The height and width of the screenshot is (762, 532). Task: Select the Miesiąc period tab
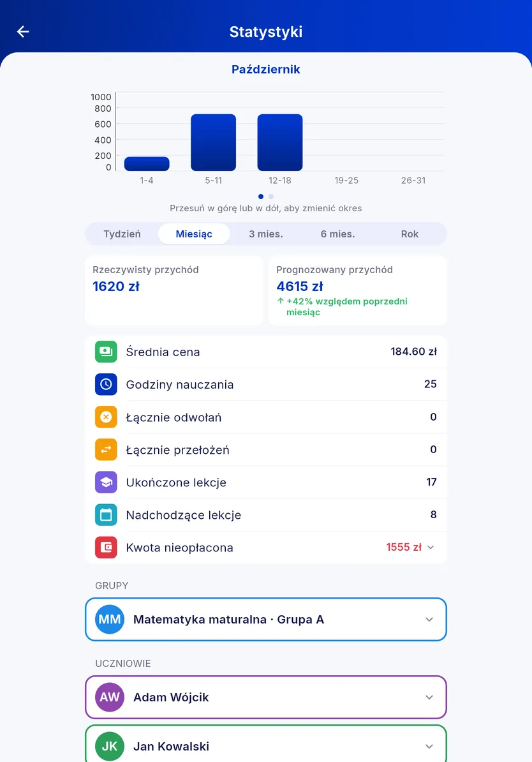pos(194,234)
